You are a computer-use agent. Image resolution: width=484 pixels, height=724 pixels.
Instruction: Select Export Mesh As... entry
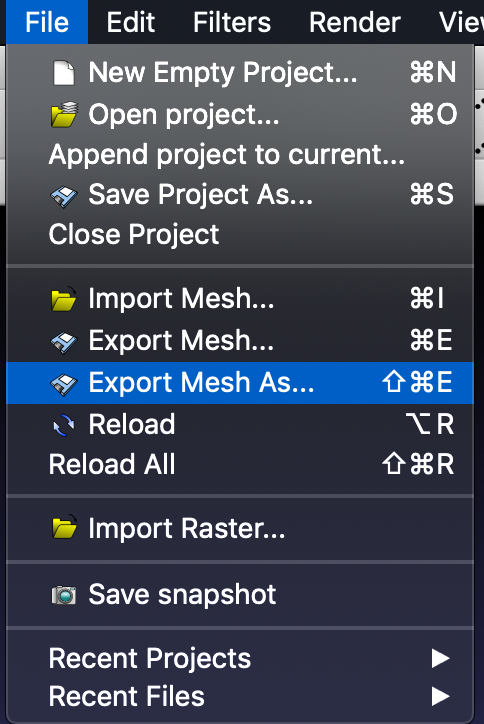(240, 383)
